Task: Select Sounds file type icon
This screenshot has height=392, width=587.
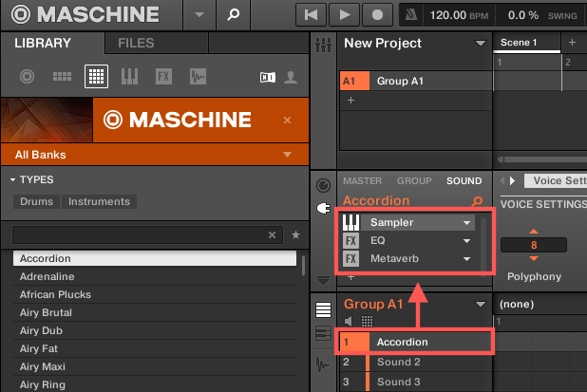Action: tap(96, 76)
